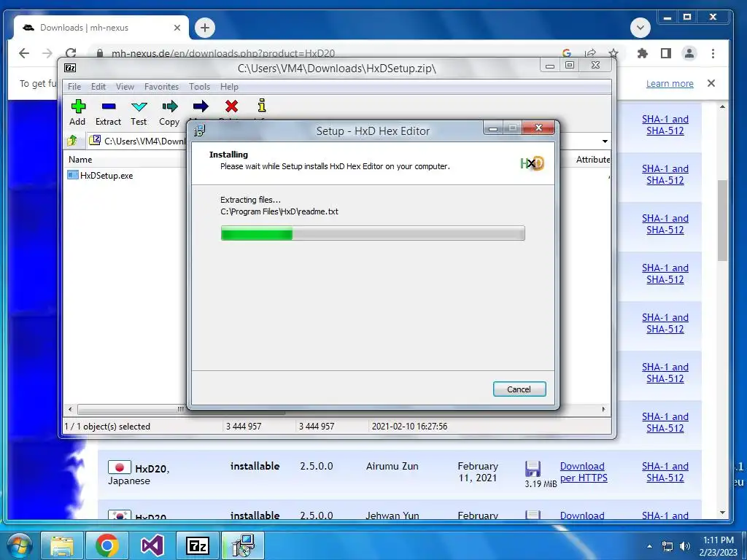Click the installation progress bar
The height and width of the screenshot is (560, 747).
373,233
